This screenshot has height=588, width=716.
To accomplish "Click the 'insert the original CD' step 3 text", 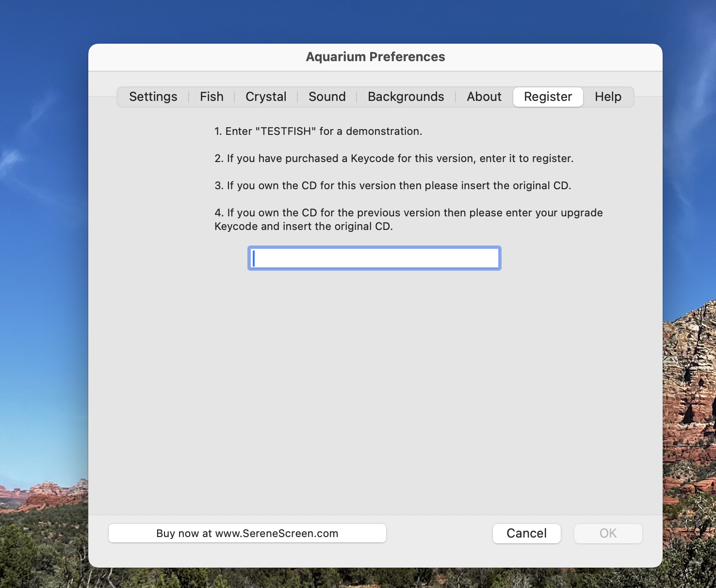I will click(393, 185).
